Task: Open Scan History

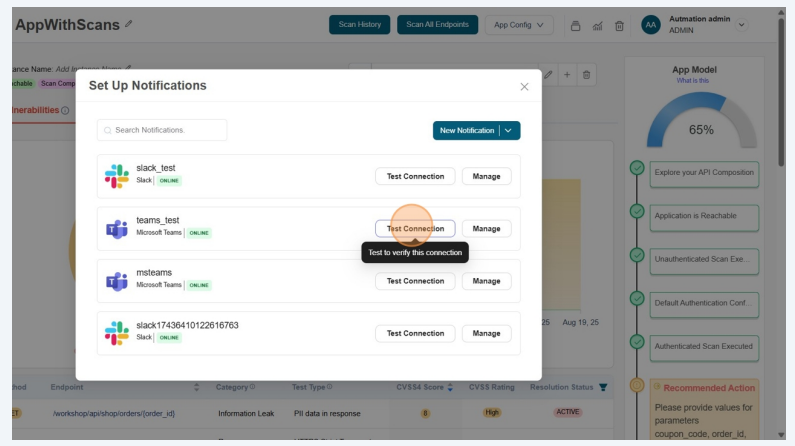Action: (359, 25)
